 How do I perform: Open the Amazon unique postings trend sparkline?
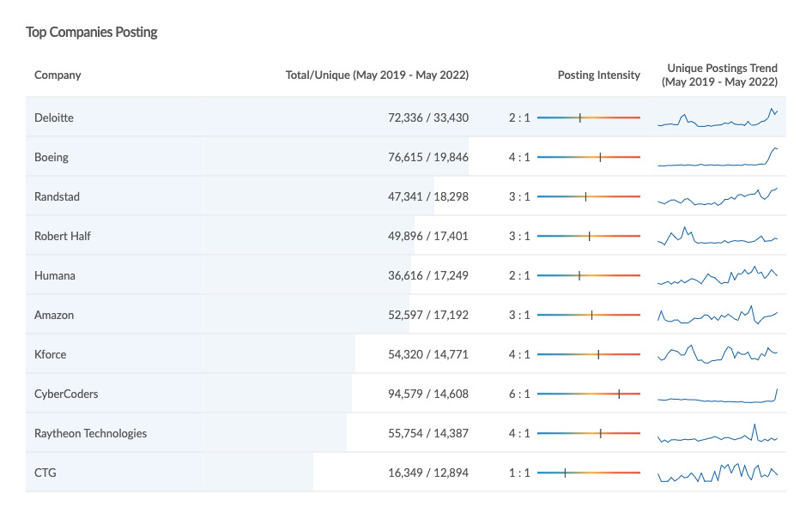[x=718, y=315]
